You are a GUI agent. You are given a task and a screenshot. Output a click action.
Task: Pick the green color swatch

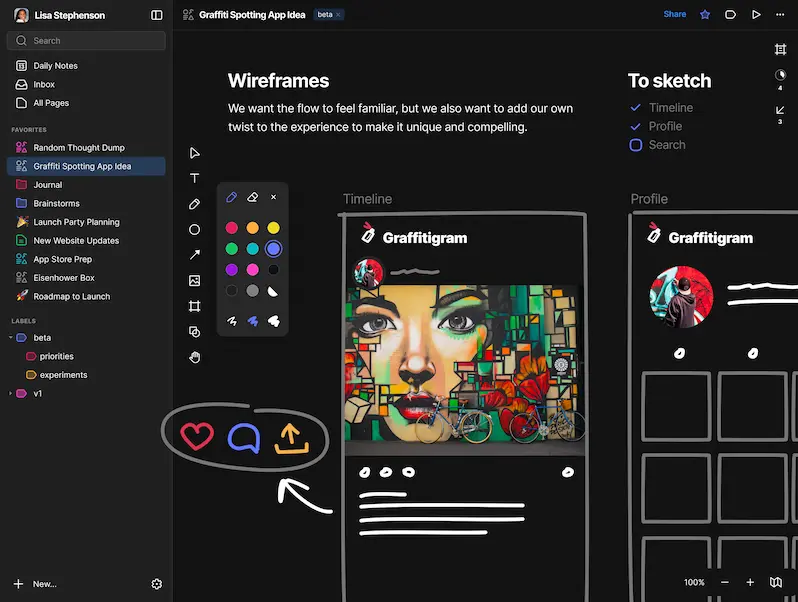tap(232, 248)
